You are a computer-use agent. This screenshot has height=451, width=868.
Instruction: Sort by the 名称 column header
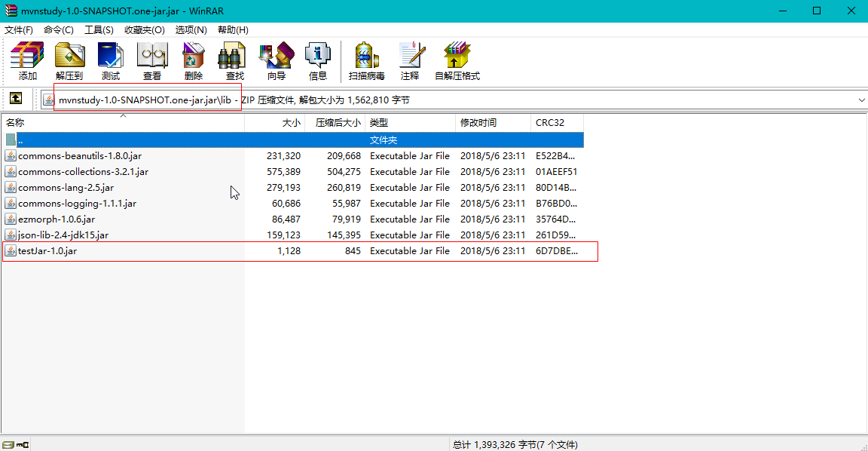[123, 122]
